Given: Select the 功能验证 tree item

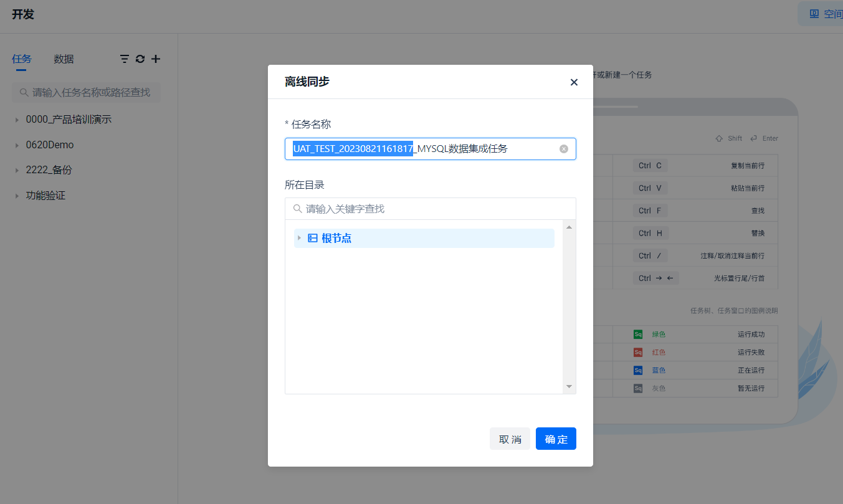Looking at the screenshot, I should pyautogui.click(x=45, y=196).
